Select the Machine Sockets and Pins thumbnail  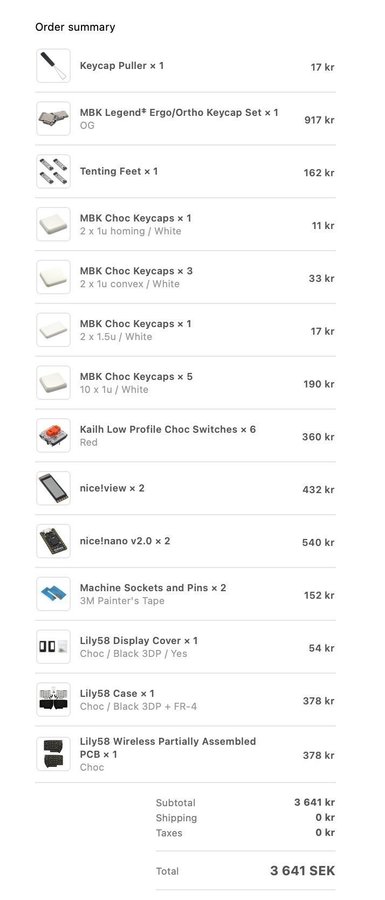[x=53, y=594]
